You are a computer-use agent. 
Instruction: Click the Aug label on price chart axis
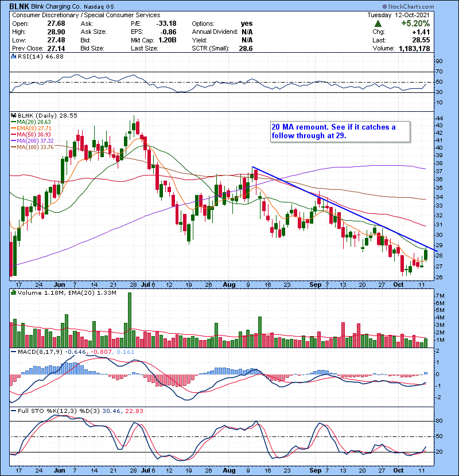pyautogui.click(x=229, y=284)
